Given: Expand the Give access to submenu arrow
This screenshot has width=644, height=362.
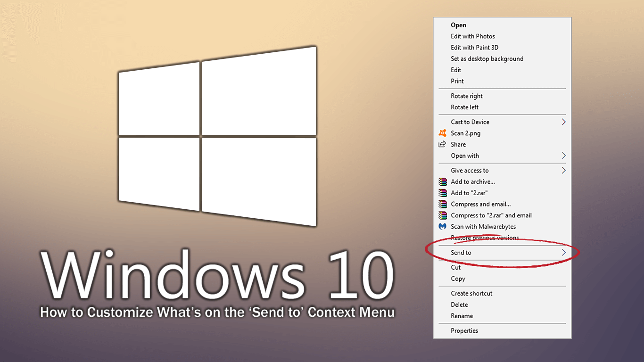Looking at the screenshot, I should 563,170.
